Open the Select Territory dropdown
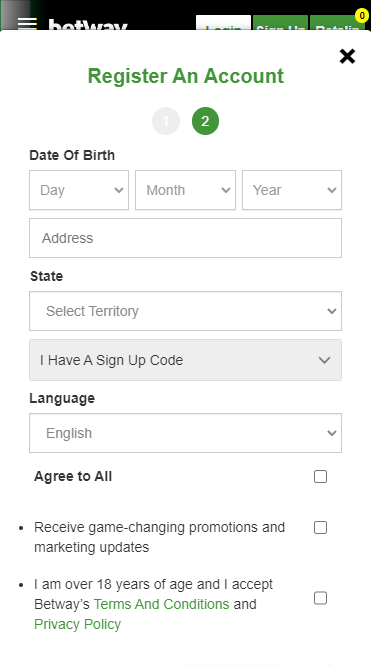Screen dimensions: 371x666 tap(185, 311)
